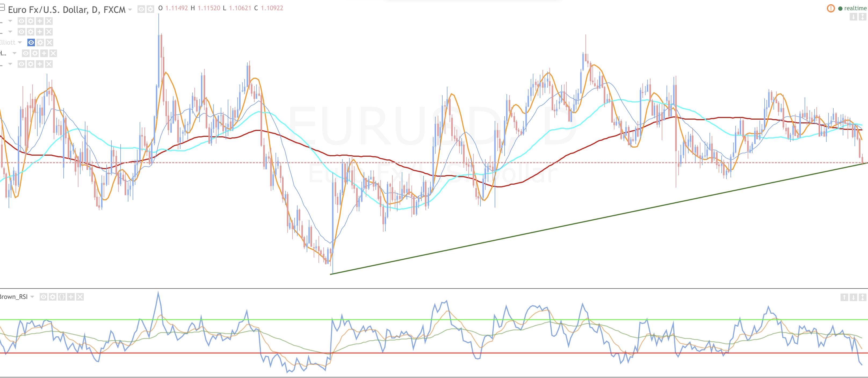The height and width of the screenshot is (378, 868).
Task: Click the close price value 1.10922
Action: 272,8
